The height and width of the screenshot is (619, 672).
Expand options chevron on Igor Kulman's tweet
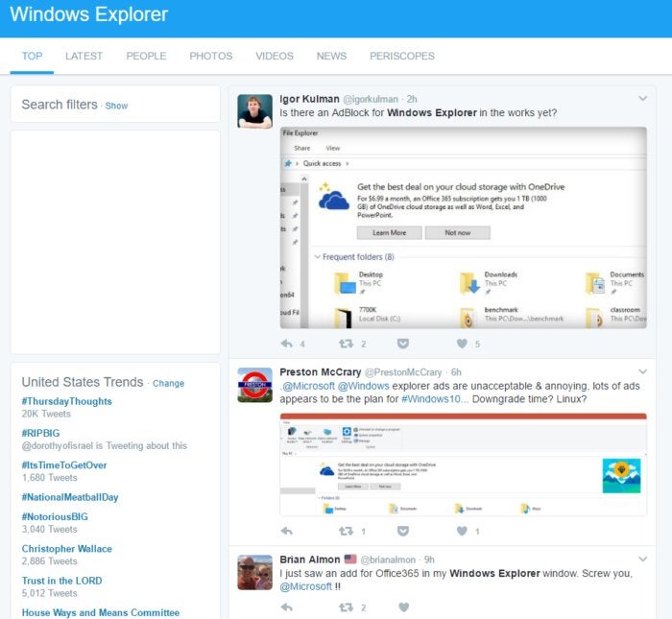(x=642, y=99)
